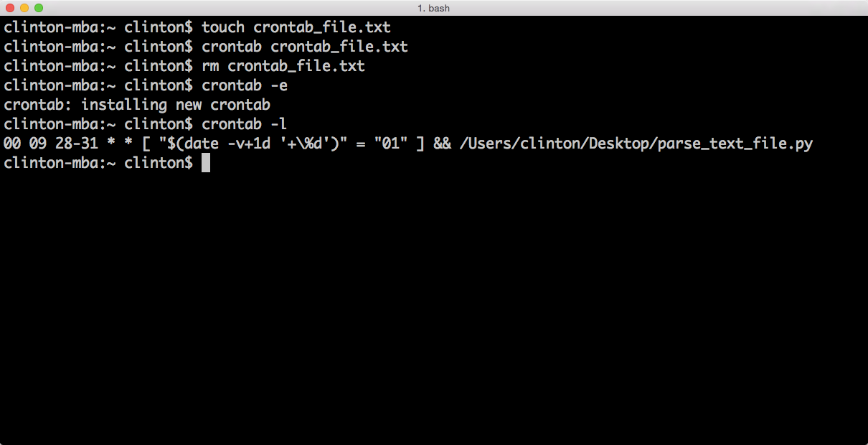
Task: Click the crontab -e command line
Action: tap(244, 85)
